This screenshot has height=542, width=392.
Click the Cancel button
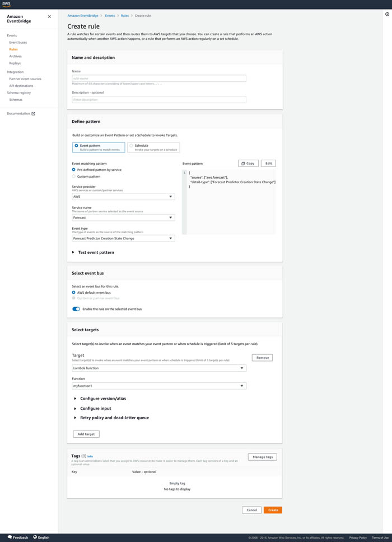252,510
